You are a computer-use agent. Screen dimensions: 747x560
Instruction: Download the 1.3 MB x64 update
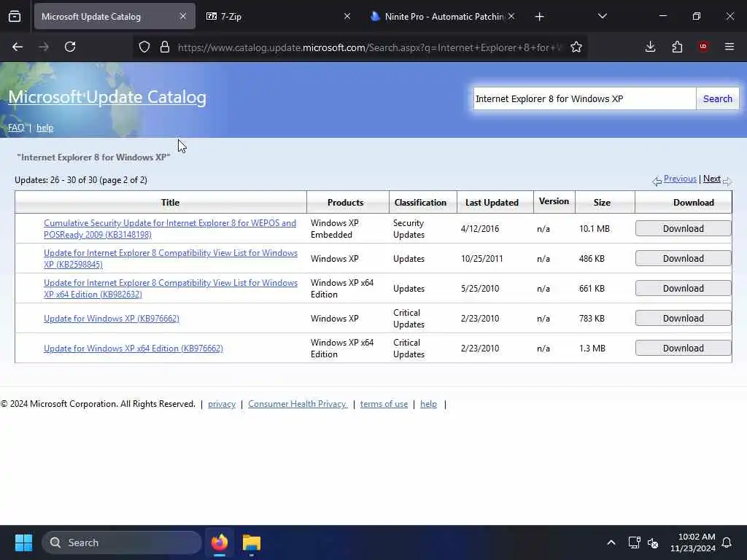(x=683, y=349)
